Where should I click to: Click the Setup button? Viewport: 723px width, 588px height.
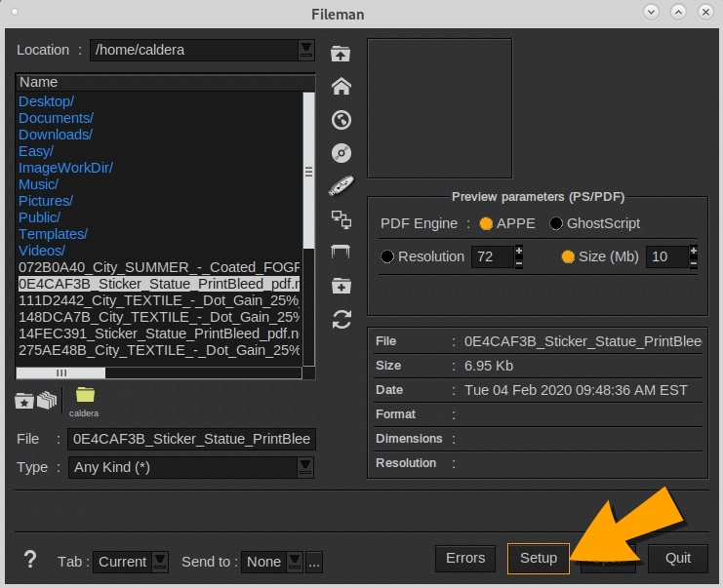tap(538, 559)
